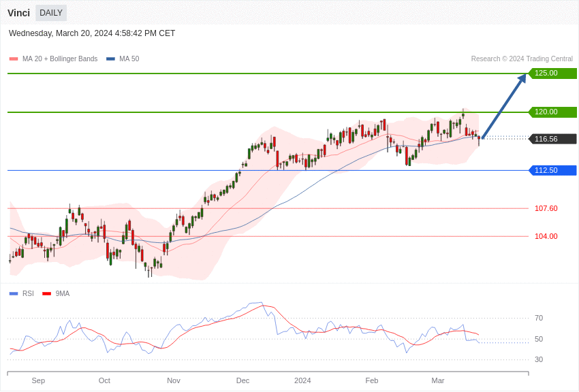Toggle the MA 50 legend label
Viewport: 579px width, 392px height.
click(129, 59)
